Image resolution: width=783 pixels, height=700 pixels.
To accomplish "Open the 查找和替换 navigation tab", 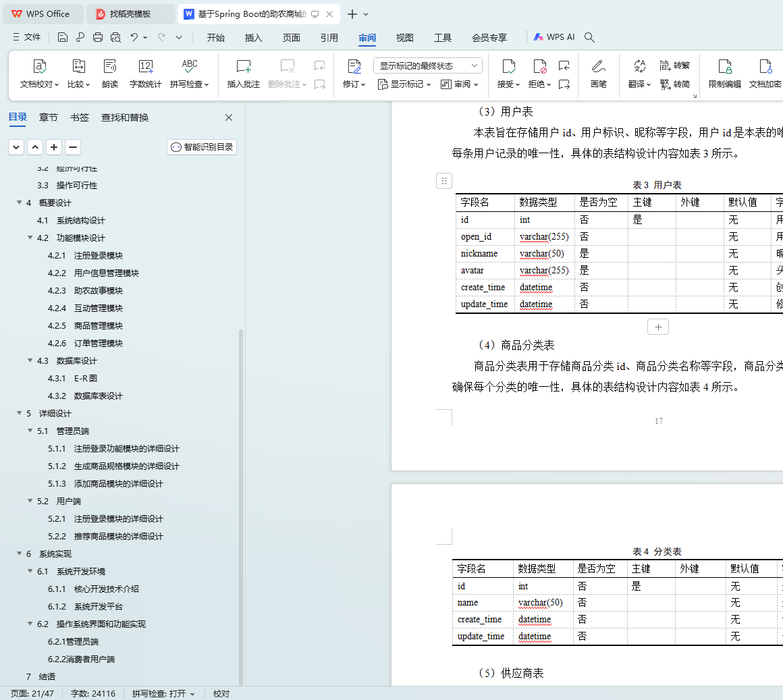I will (125, 117).
